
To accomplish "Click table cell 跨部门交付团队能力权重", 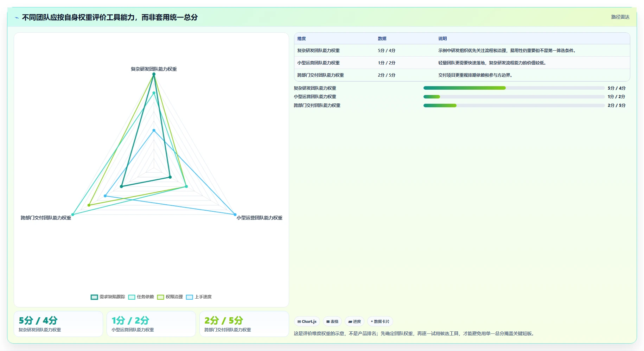I will (320, 75).
